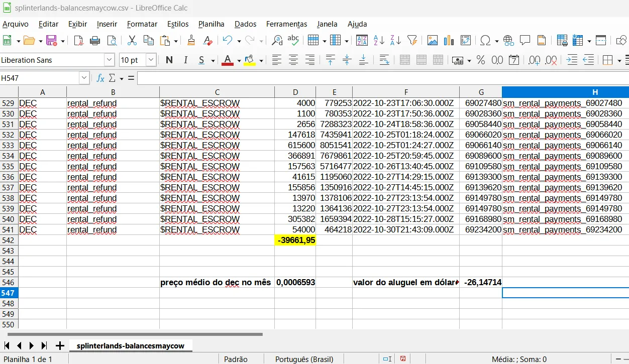Screen dimensions: 629x364
Task: Export directly as PDF icon
Action: [x=78, y=41]
